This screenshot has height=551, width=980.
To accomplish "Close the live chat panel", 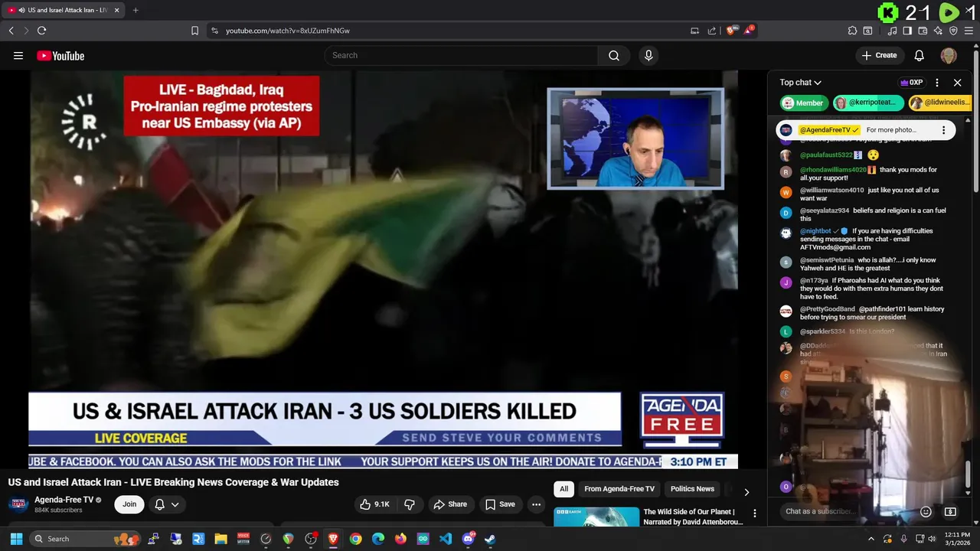I will point(957,83).
